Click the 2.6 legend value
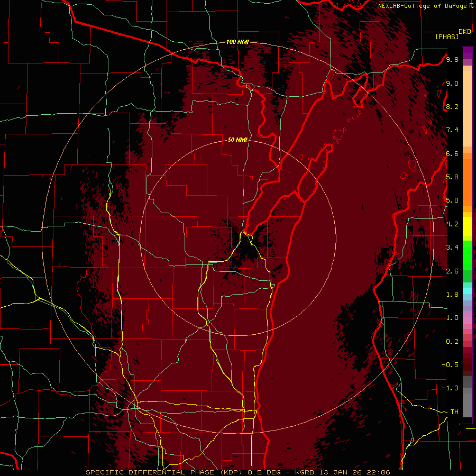The image size is (476, 476). point(452,271)
